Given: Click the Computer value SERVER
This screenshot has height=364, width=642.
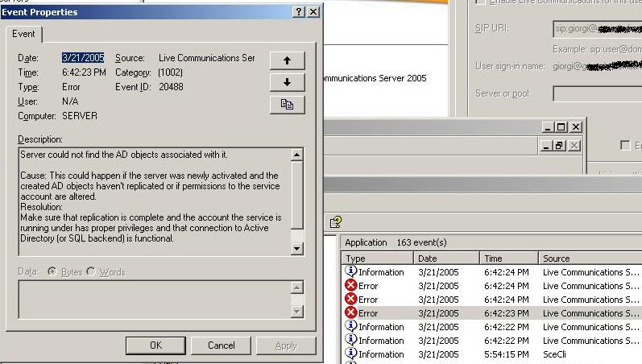Looking at the screenshot, I should [80, 116].
